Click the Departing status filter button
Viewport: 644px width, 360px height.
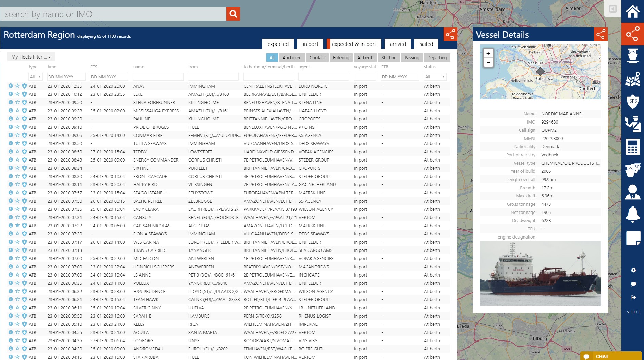(437, 57)
